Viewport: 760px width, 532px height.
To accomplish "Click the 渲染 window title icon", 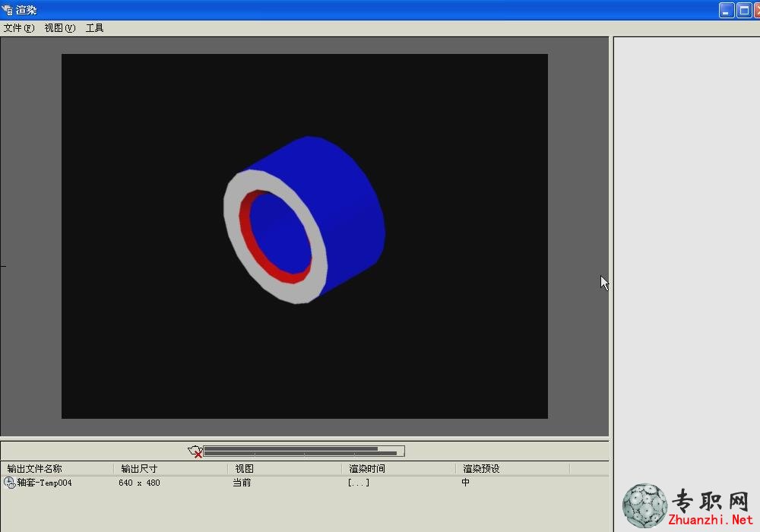I will click(x=7, y=10).
